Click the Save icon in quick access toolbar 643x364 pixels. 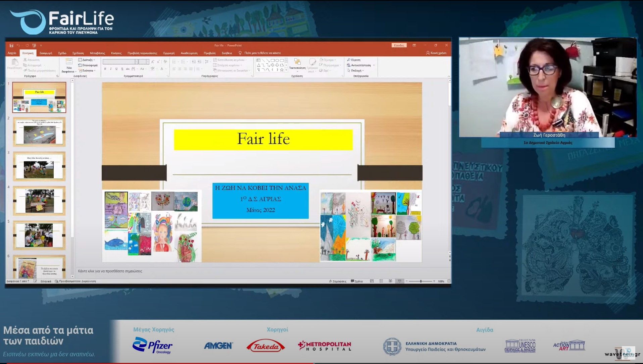(11, 45)
